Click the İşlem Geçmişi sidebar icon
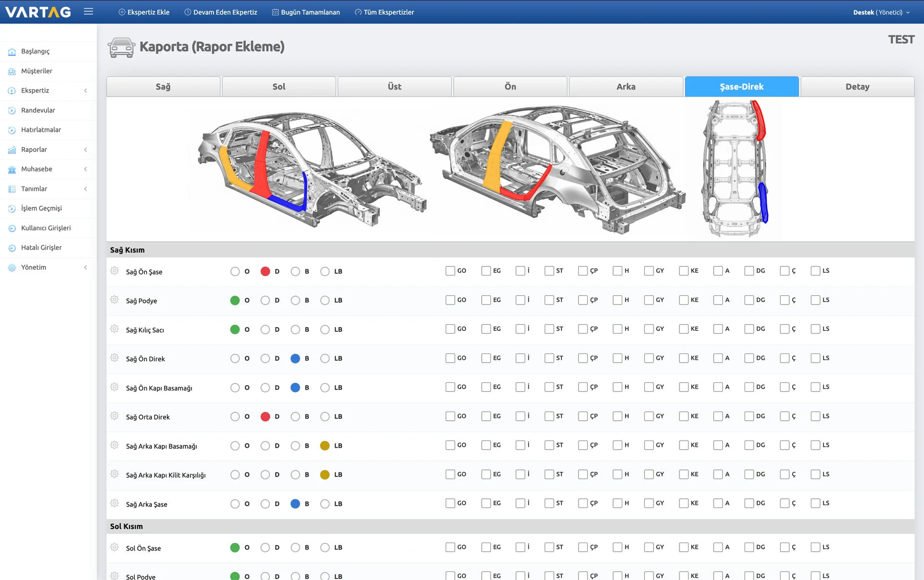 click(12, 209)
